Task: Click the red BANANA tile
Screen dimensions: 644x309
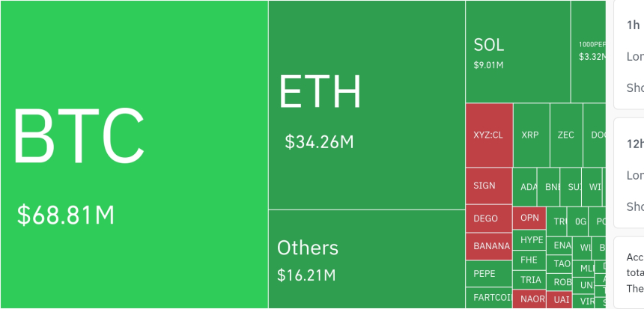Action: tap(489, 246)
